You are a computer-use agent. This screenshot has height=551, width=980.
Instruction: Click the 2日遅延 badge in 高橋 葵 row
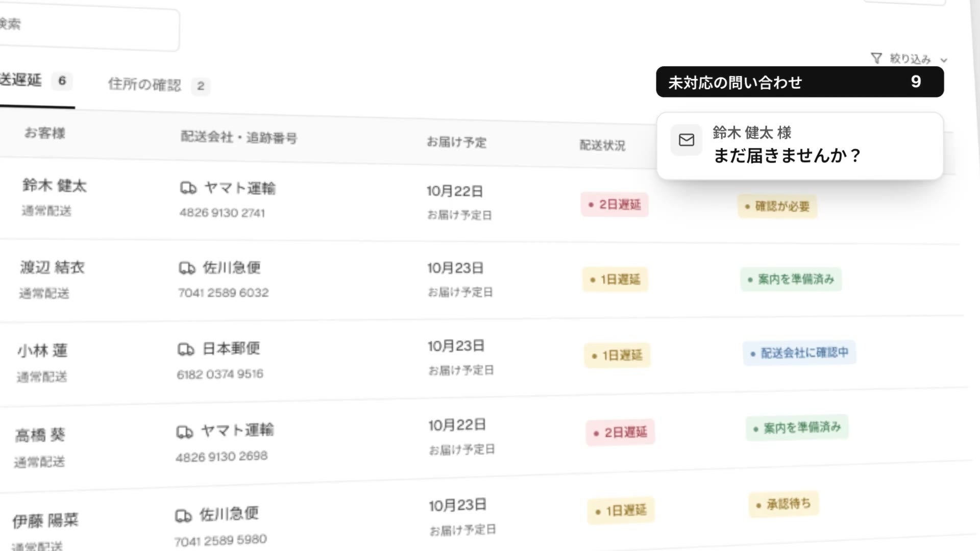pyautogui.click(x=620, y=433)
